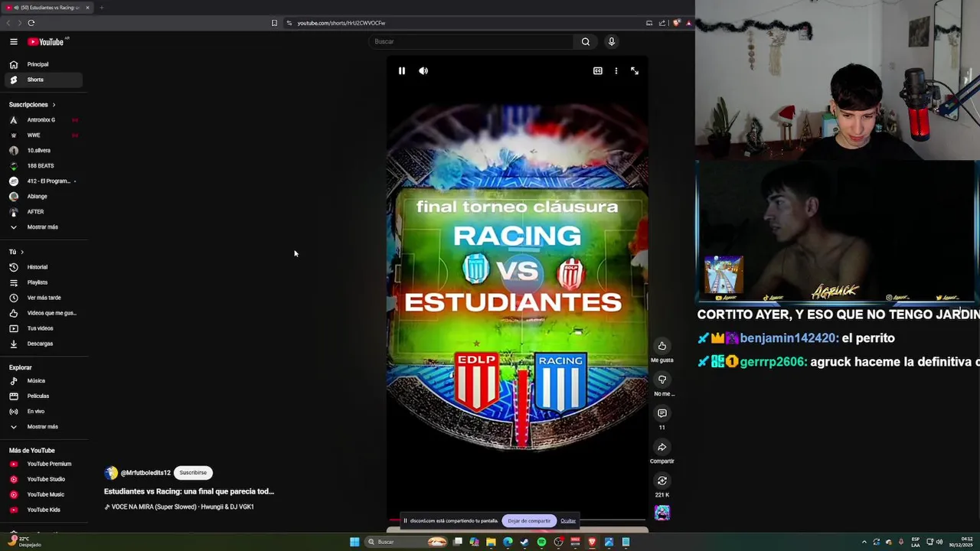Viewport: 980px width, 551px height.
Task: Open Principal in the sidebar
Action: click(x=43, y=64)
